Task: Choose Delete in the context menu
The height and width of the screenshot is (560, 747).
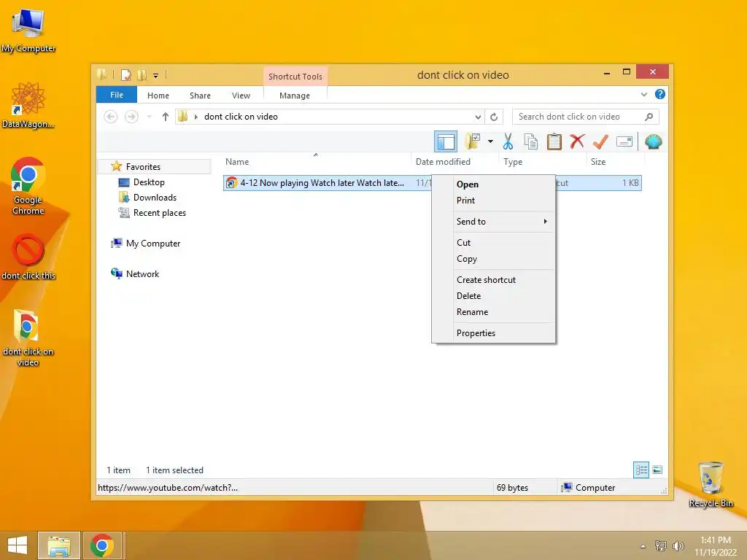Action: point(494,296)
